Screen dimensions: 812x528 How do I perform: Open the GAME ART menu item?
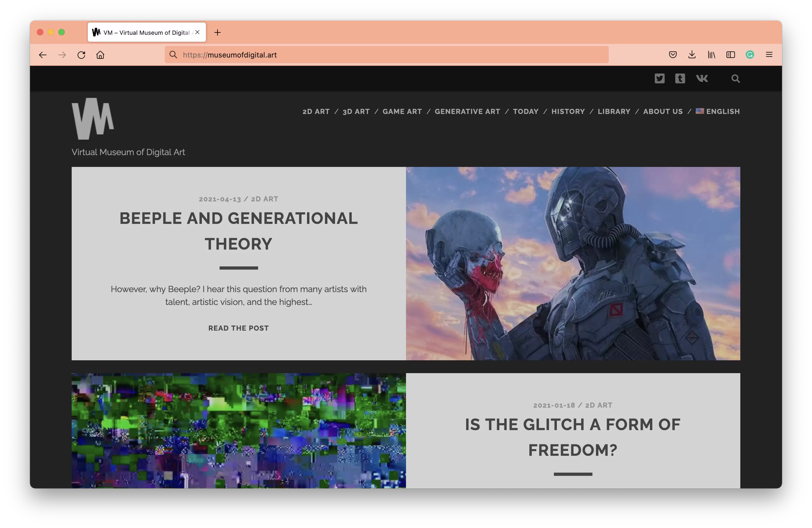click(x=402, y=112)
